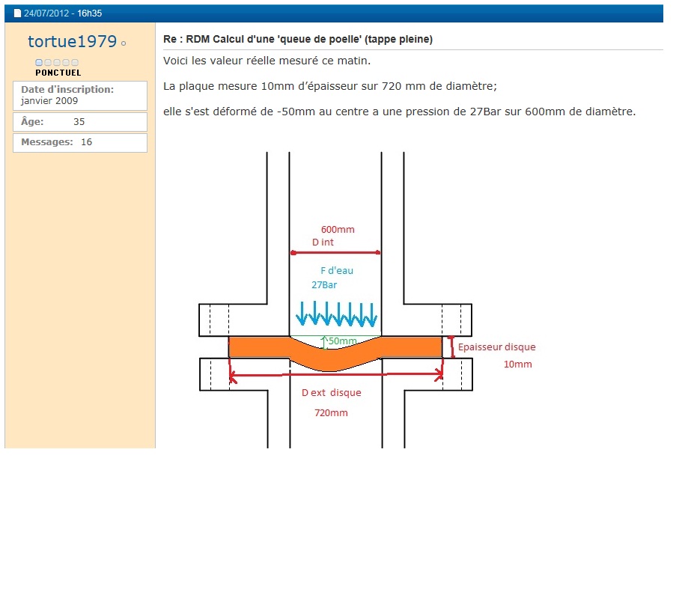Click the 'D ext disque' label
This screenshot has width=700, height=607.
[x=331, y=393]
